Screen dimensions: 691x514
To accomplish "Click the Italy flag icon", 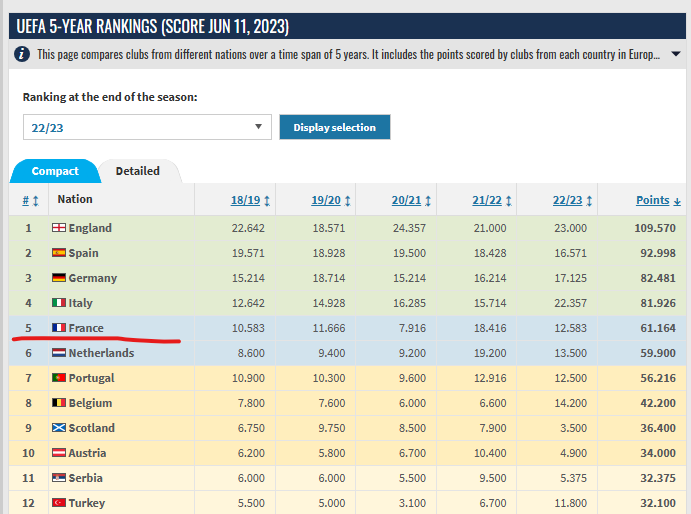I will pos(59,303).
